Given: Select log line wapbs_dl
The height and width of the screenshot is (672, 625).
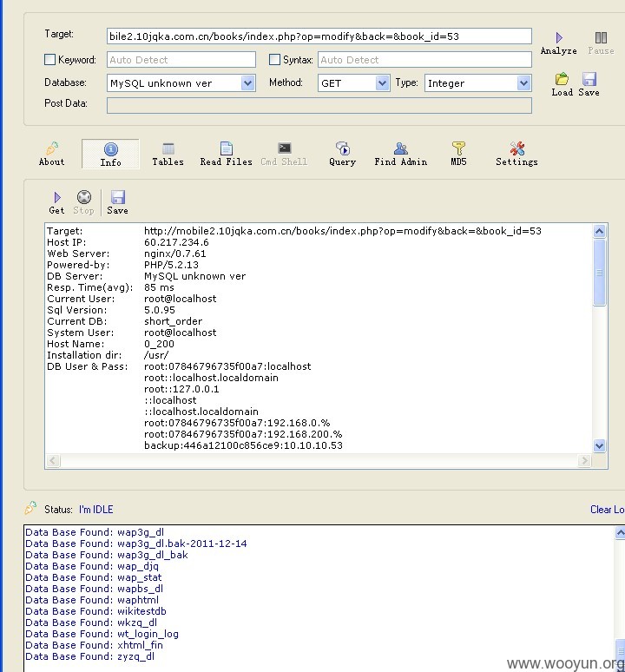Looking at the screenshot, I should click(95, 589).
